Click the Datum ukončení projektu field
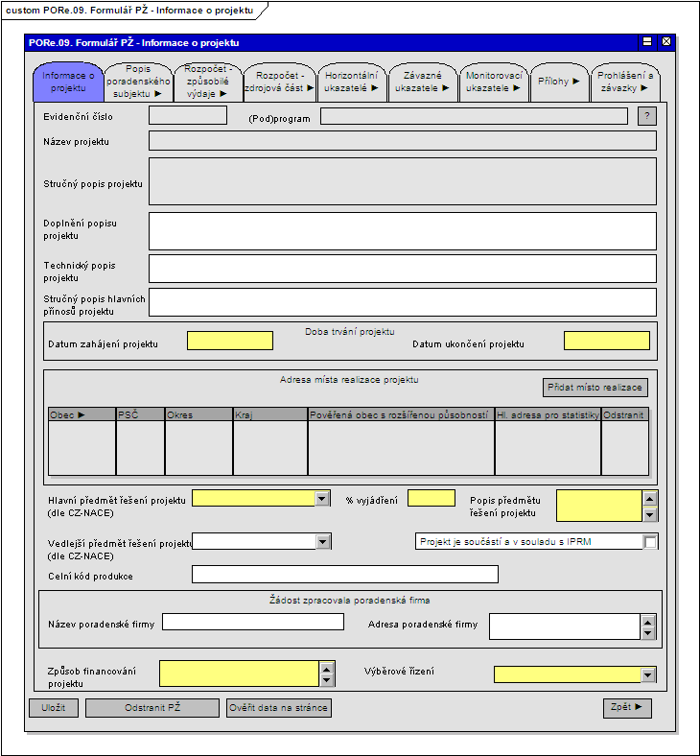The width and height of the screenshot is (700, 756). 607,341
